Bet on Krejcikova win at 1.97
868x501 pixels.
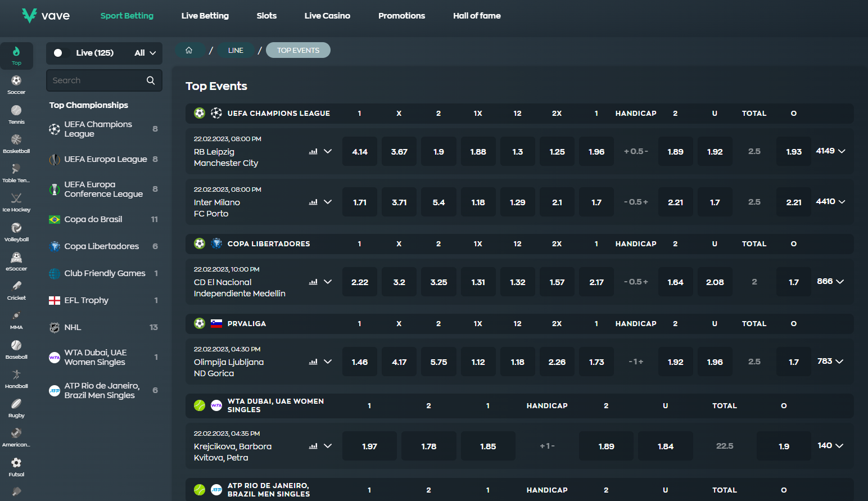click(x=369, y=446)
